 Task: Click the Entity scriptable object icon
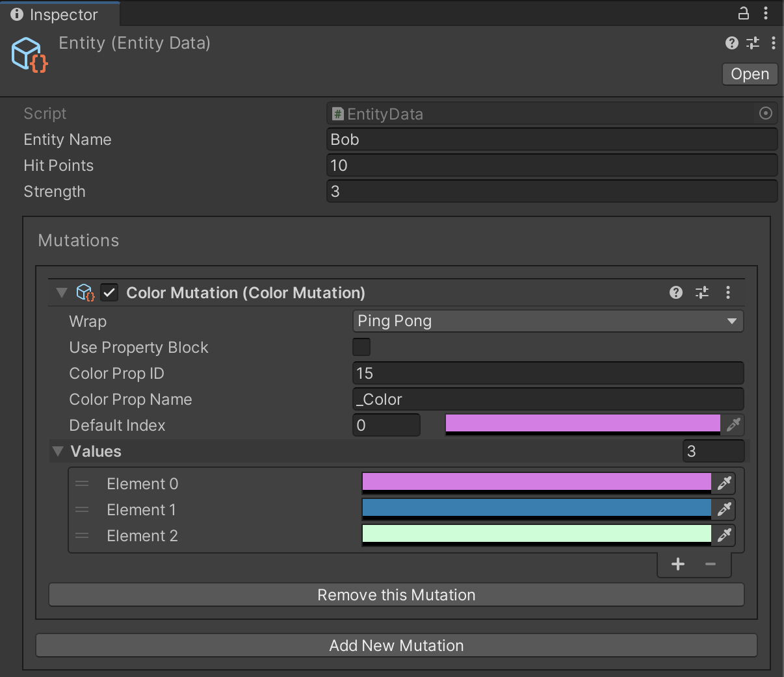click(x=29, y=54)
